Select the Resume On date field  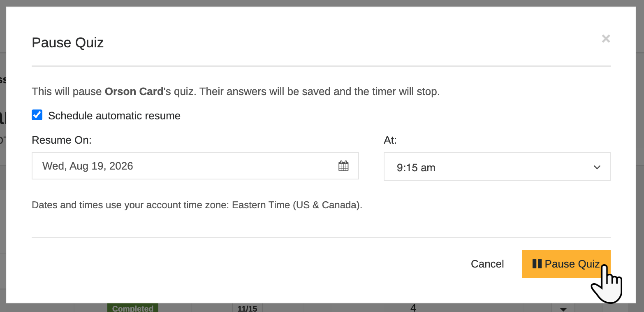pyautogui.click(x=195, y=166)
